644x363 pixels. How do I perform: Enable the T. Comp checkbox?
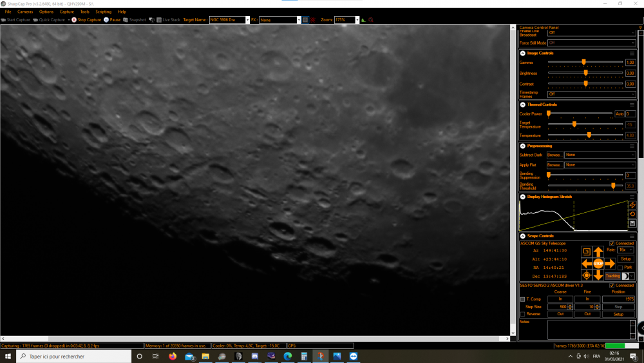pos(522,299)
